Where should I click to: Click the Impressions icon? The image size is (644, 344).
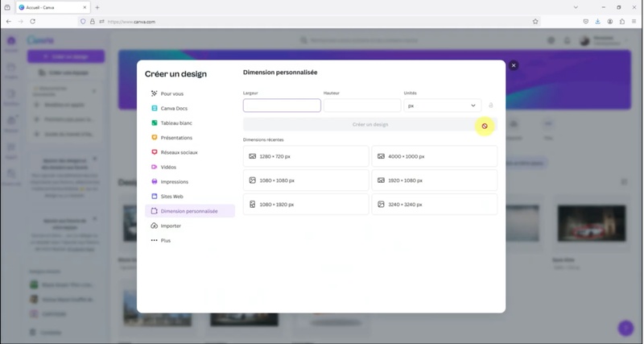pyautogui.click(x=155, y=182)
